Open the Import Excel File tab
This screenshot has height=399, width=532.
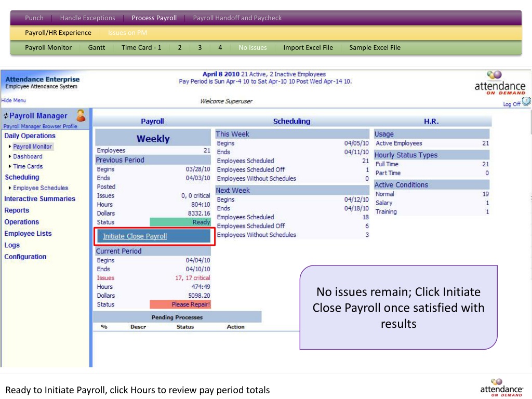(x=308, y=47)
